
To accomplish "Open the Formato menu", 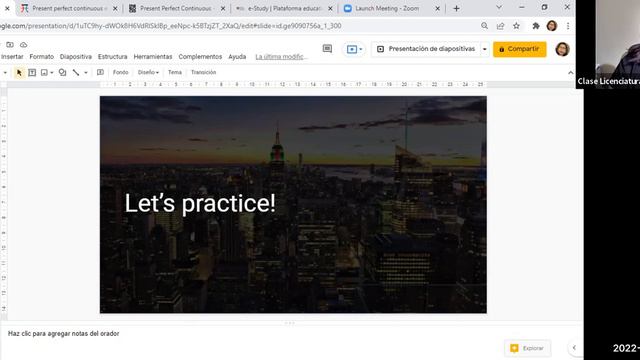I will point(42,57).
